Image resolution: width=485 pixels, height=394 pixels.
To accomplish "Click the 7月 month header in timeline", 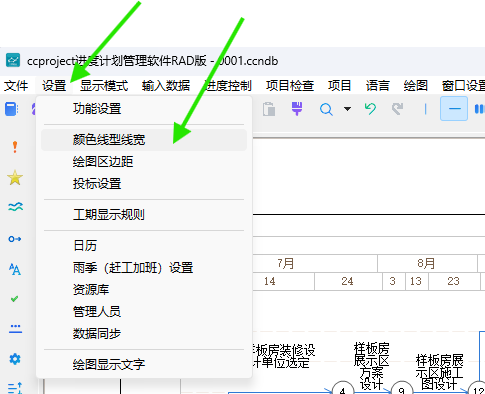I will tap(286, 264).
